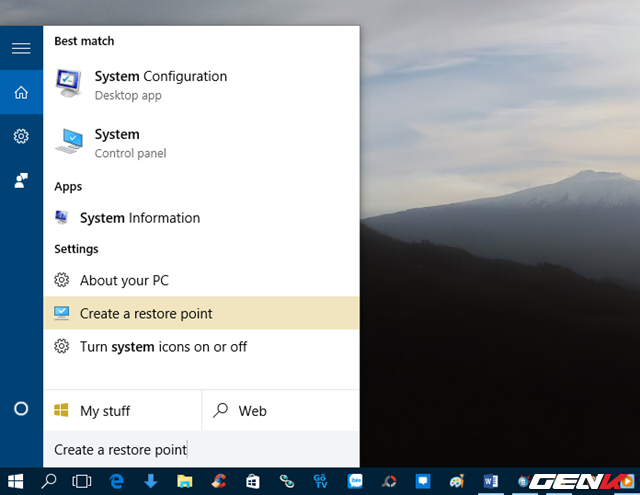Click the Cortana circle icon
640x495 pixels.
coord(21,409)
